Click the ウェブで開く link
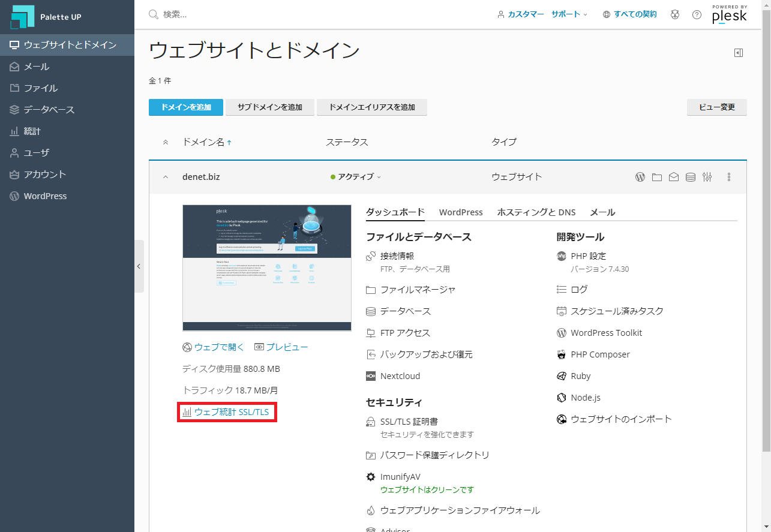 (213, 347)
